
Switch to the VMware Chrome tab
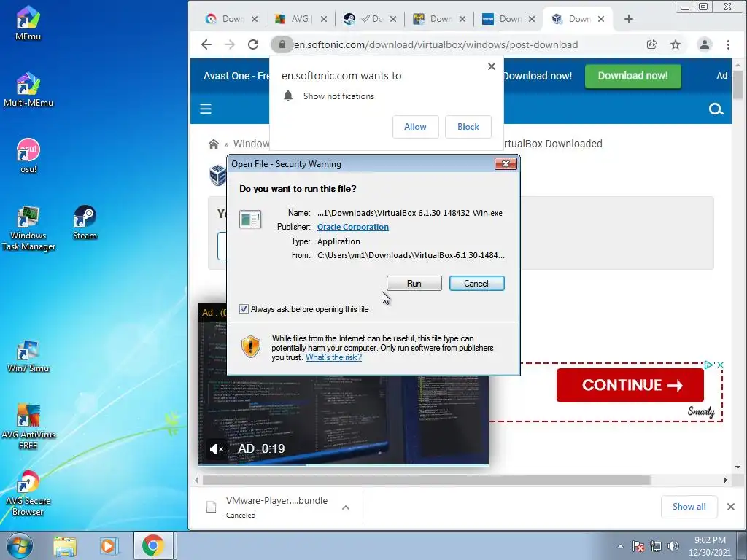[x=508, y=19]
